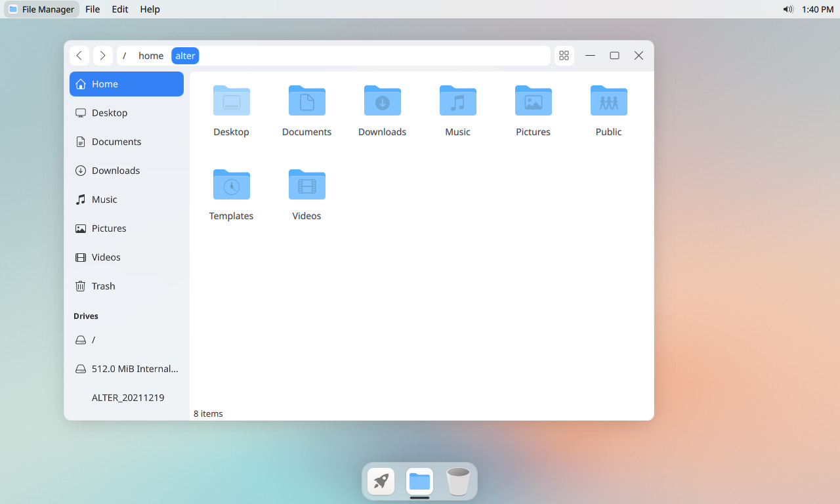Open the root drive "/" in the sidebar
840x504 pixels.
coord(127,340)
